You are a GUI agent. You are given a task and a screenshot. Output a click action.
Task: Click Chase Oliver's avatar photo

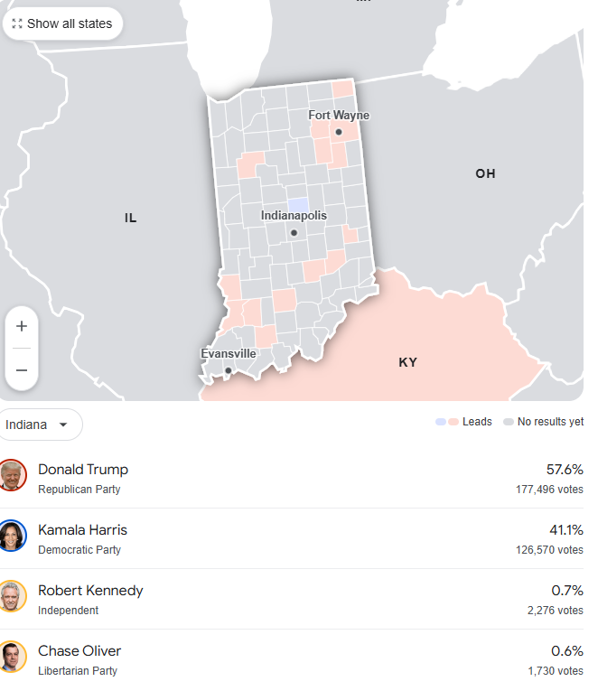click(x=12, y=657)
